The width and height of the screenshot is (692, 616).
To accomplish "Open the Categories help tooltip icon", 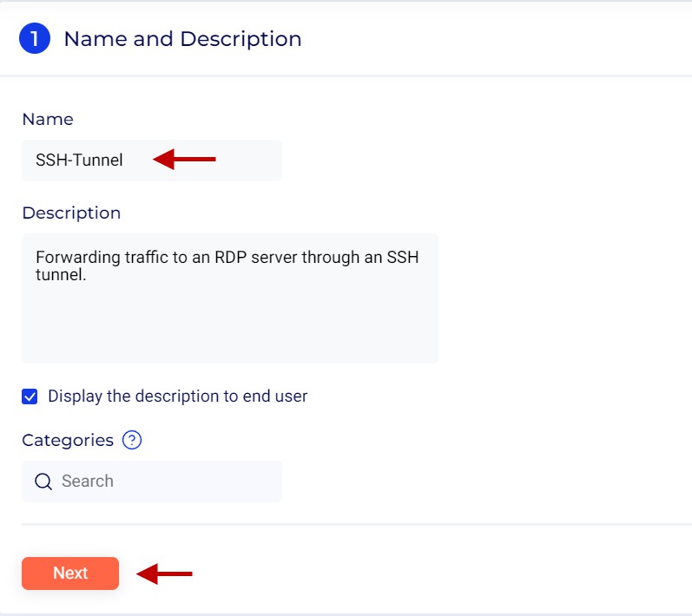I will pos(132,440).
